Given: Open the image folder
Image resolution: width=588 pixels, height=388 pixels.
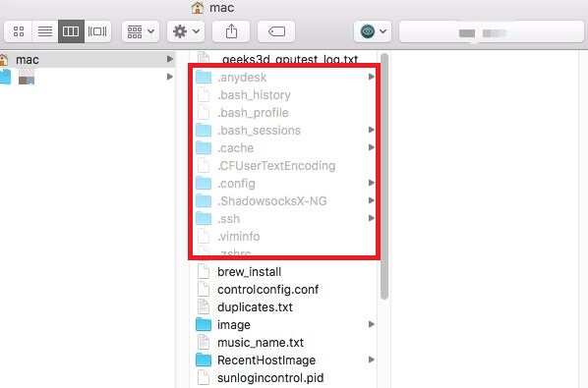Looking at the screenshot, I should pyautogui.click(x=283, y=324).
